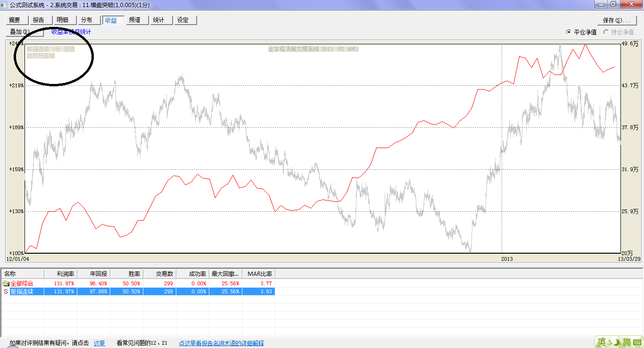This screenshot has width=644, height=348.
Task: Click the 保存(S)... button
Action: click(616, 20)
